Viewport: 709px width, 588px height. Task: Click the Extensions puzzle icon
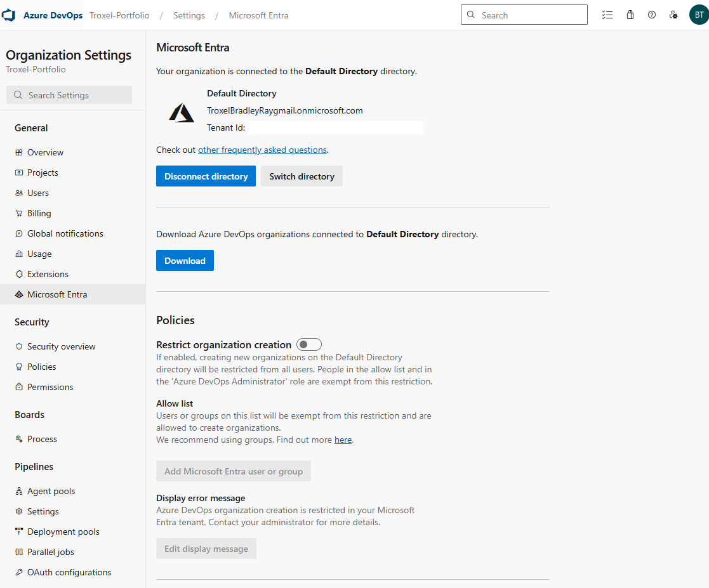pyautogui.click(x=19, y=275)
